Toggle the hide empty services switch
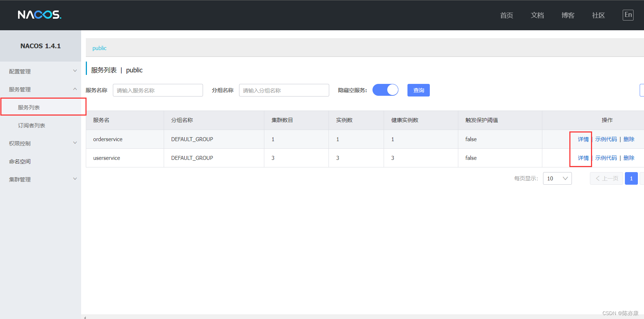Image resolution: width=644 pixels, height=319 pixels. click(x=385, y=90)
